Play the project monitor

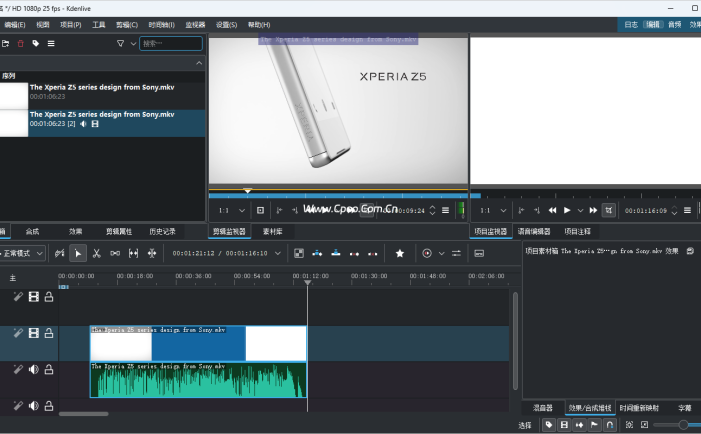tap(567, 210)
